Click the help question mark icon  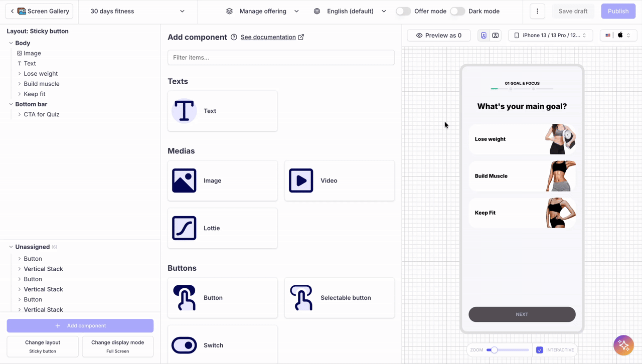click(234, 37)
